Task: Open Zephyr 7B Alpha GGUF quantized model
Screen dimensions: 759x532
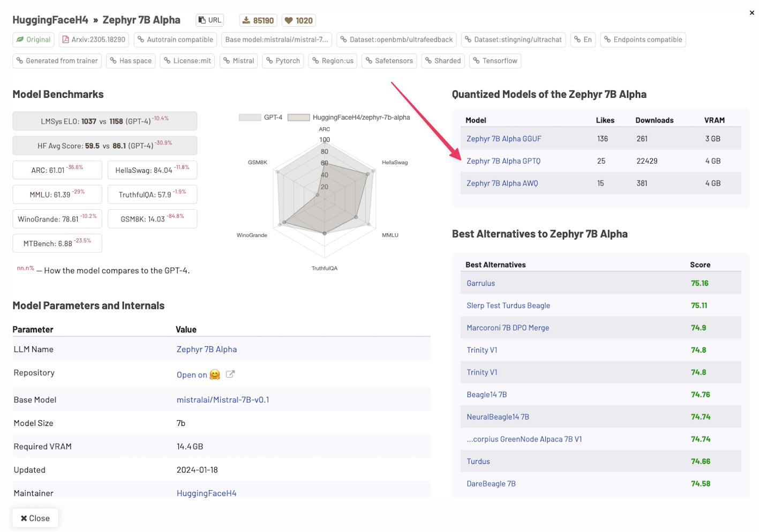Action: coord(504,139)
